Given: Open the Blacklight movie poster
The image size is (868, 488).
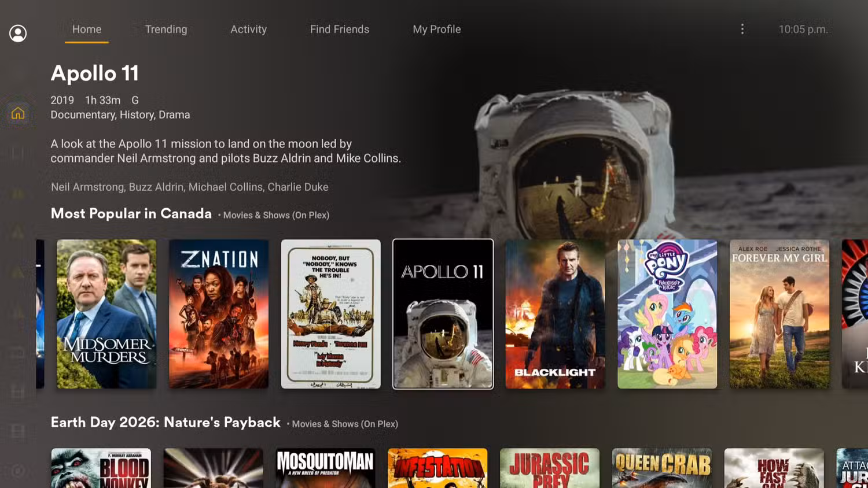Looking at the screenshot, I should point(556,314).
